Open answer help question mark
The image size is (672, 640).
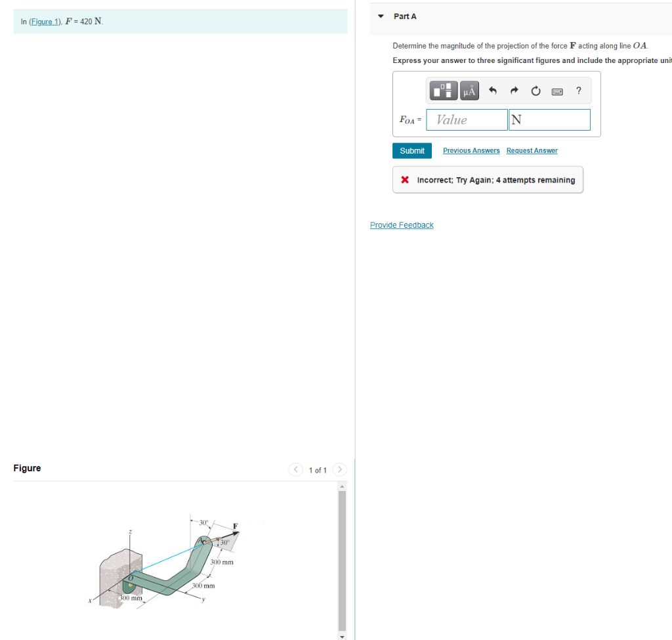[x=579, y=91]
